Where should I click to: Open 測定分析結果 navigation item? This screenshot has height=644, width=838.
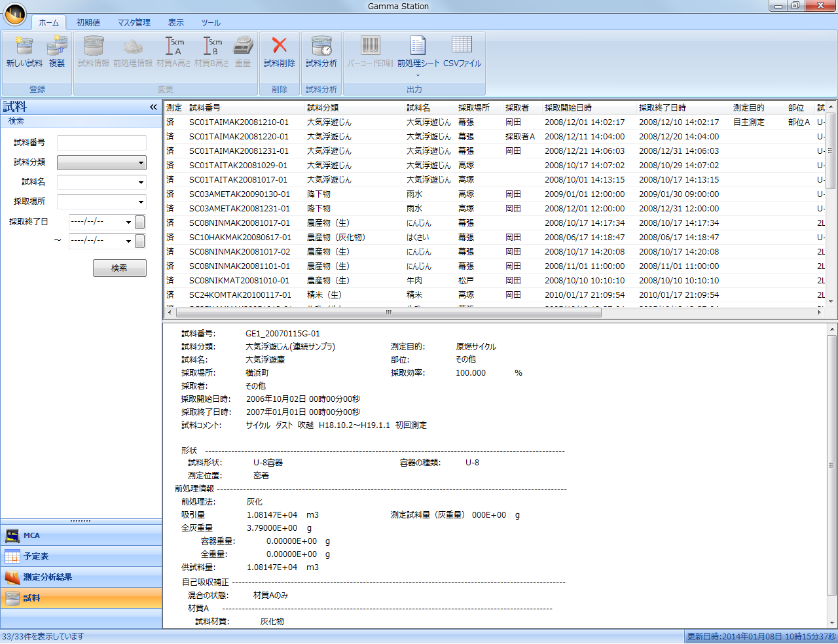pos(81,577)
